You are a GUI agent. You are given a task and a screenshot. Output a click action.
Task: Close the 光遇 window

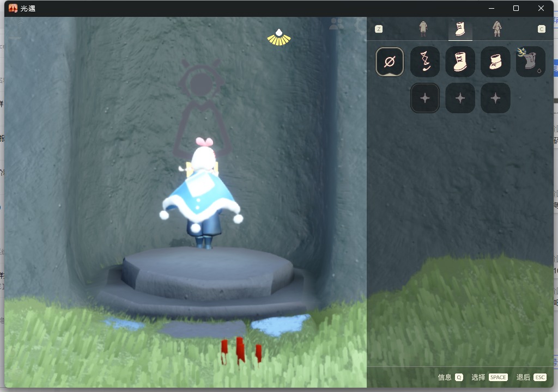[x=541, y=8]
